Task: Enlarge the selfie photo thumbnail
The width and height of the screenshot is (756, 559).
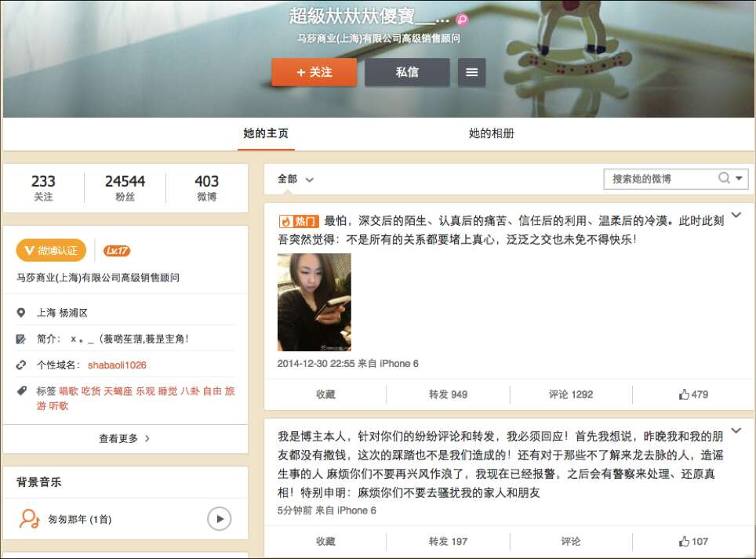Action: (x=314, y=302)
